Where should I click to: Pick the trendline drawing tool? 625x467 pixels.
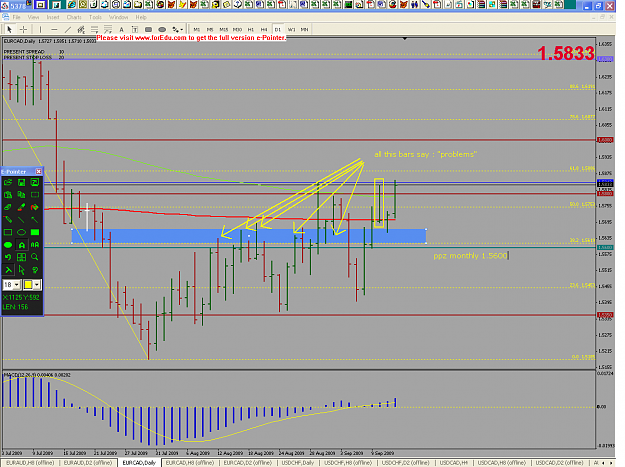[68, 29]
